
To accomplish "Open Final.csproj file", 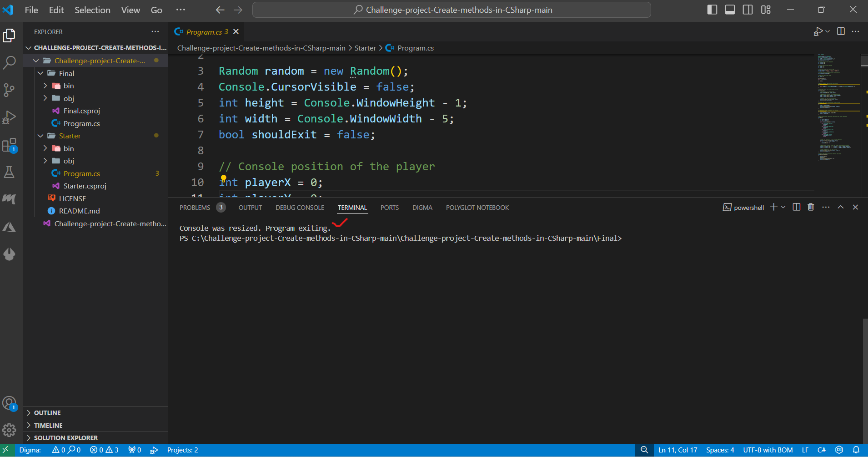I will pyautogui.click(x=81, y=111).
